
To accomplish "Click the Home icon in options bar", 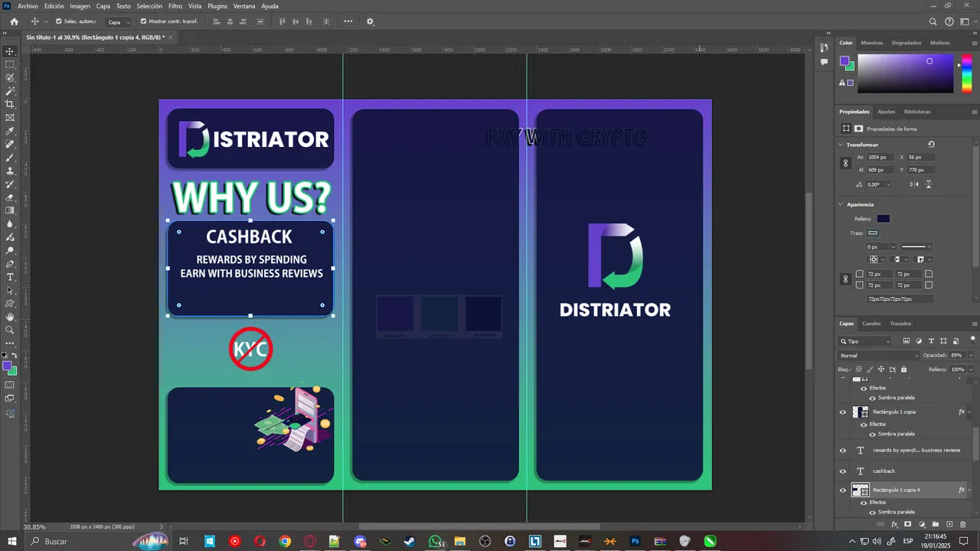I will 14,21.
